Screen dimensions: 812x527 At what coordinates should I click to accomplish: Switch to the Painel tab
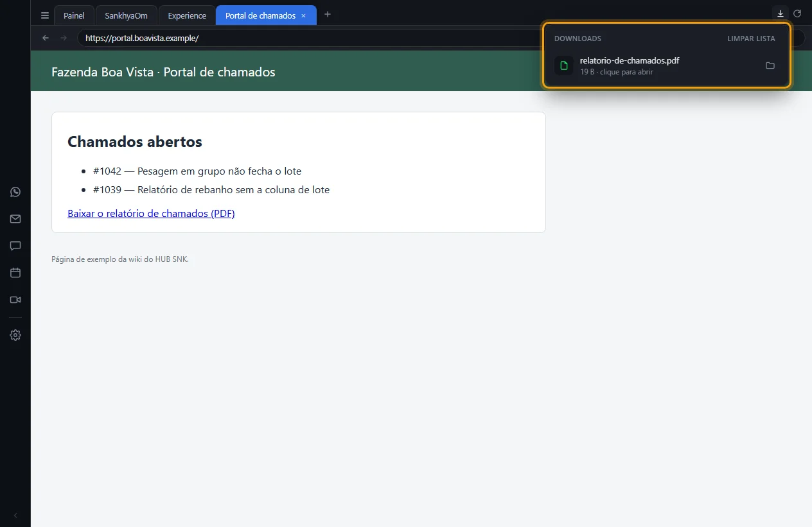point(74,15)
